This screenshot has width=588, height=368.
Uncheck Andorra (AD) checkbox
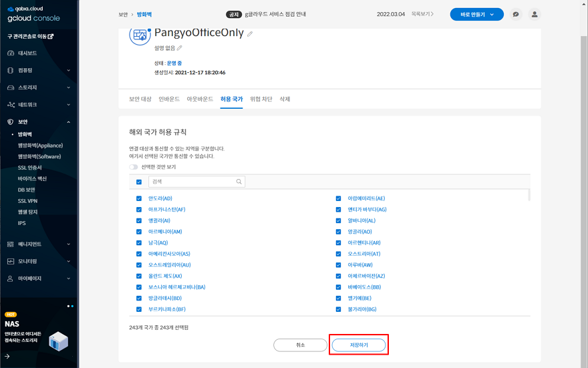tap(139, 198)
